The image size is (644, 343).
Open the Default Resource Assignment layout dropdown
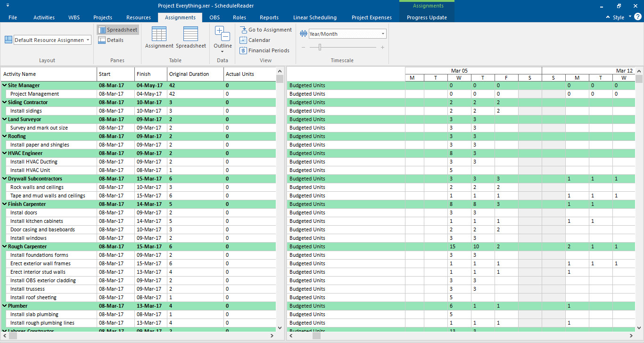[x=52, y=40]
